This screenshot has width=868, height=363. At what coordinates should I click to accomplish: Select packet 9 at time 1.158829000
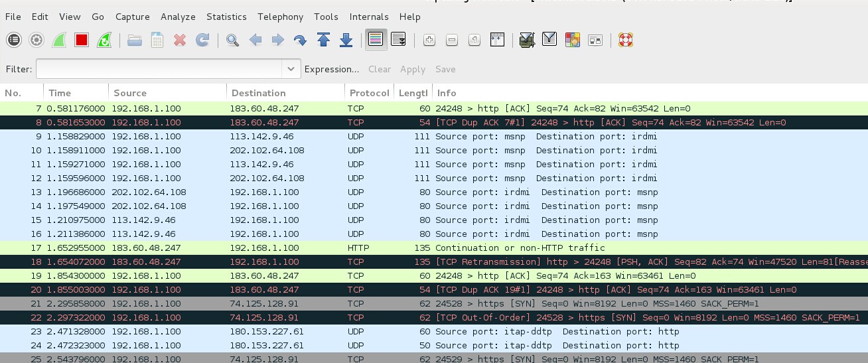(434, 136)
